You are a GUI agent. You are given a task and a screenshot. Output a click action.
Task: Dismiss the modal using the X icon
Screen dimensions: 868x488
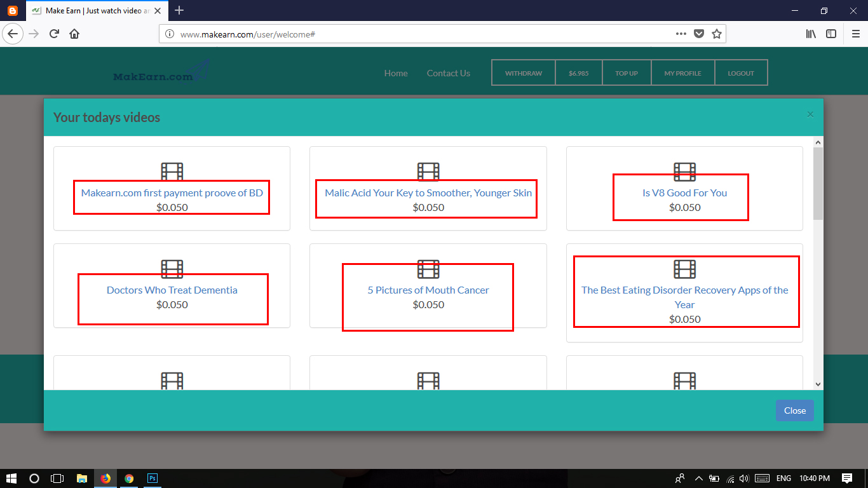810,114
